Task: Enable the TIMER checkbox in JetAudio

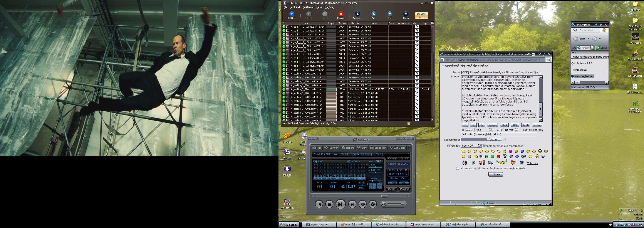Action: (x=388, y=164)
